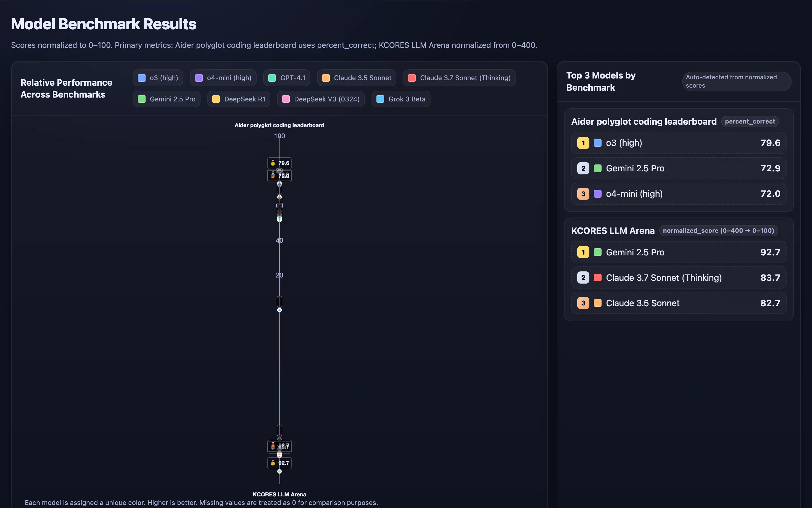Click rank 1 badge for o3 (high)
Screen dimensions: 812x508
583,143
